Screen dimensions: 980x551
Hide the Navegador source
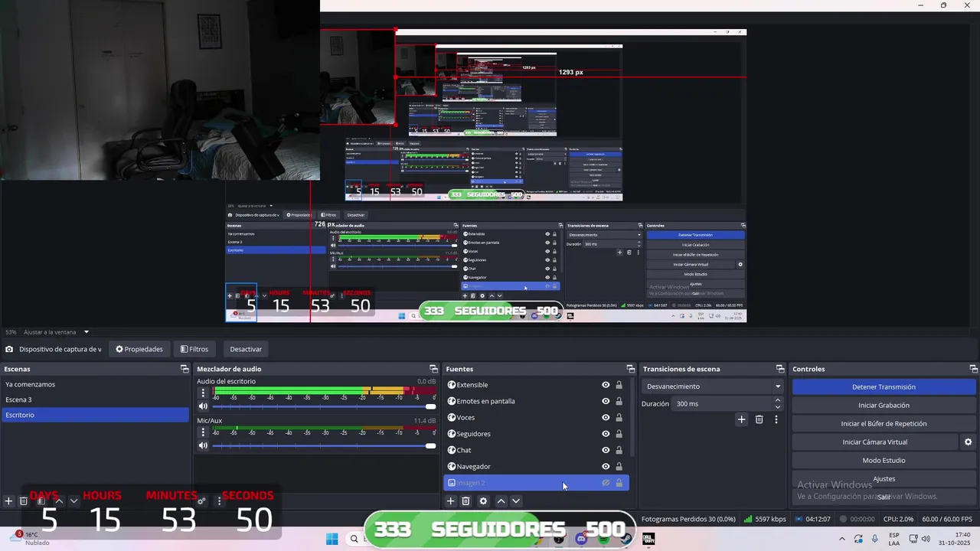[x=606, y=467]
